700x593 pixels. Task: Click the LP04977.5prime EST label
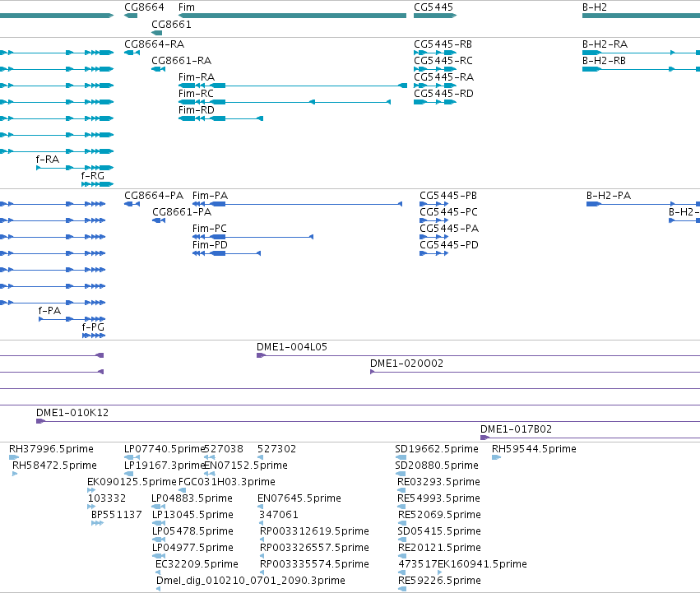pos(192,548)
